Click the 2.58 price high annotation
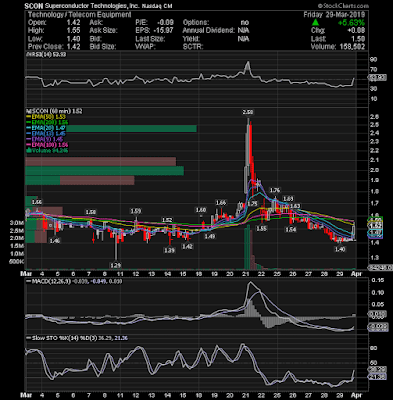Image resolution: width=393 pixels, height=400 pixels. click(x=248, y=113)
